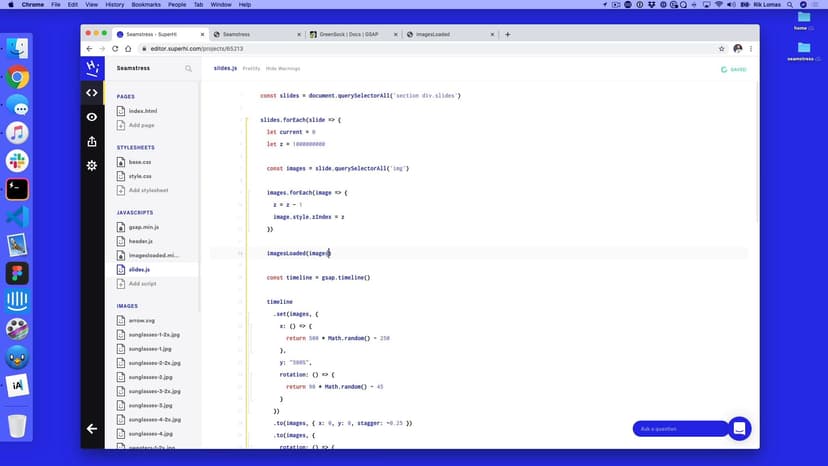Click the Ask a question input field
This screenshot has width=828, height=466.
pyautogui.click(x=678, y=429)
